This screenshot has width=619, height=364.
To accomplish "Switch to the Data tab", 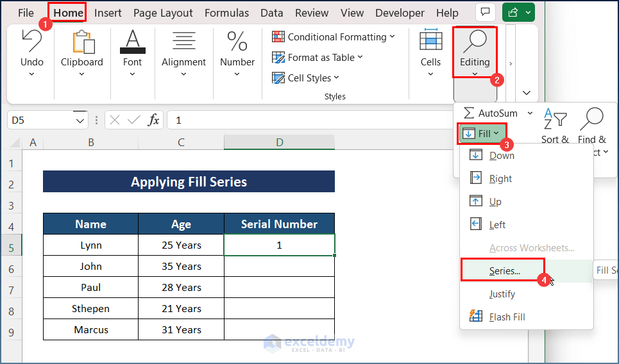I will click(271, 13).
